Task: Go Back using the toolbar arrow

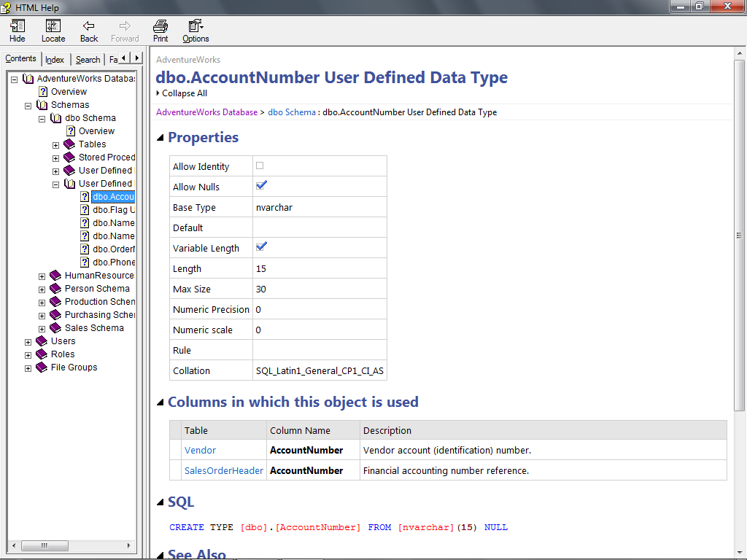Action: point(88,31)
